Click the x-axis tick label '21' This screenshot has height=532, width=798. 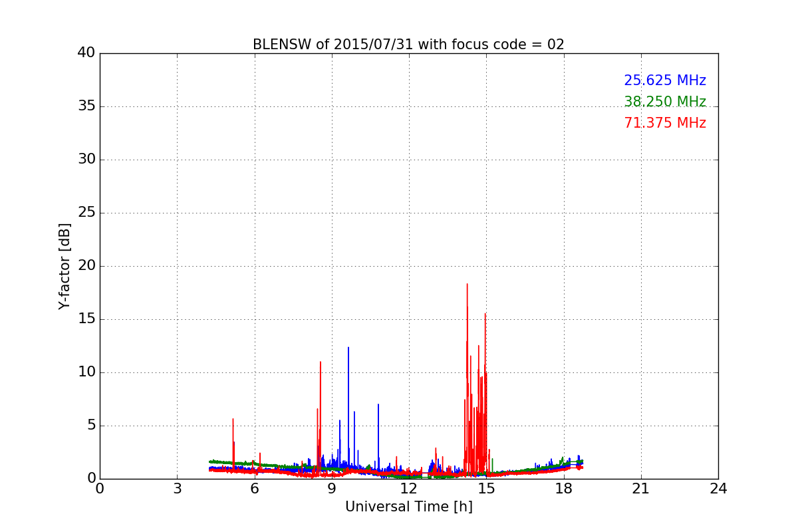point(641,489)
